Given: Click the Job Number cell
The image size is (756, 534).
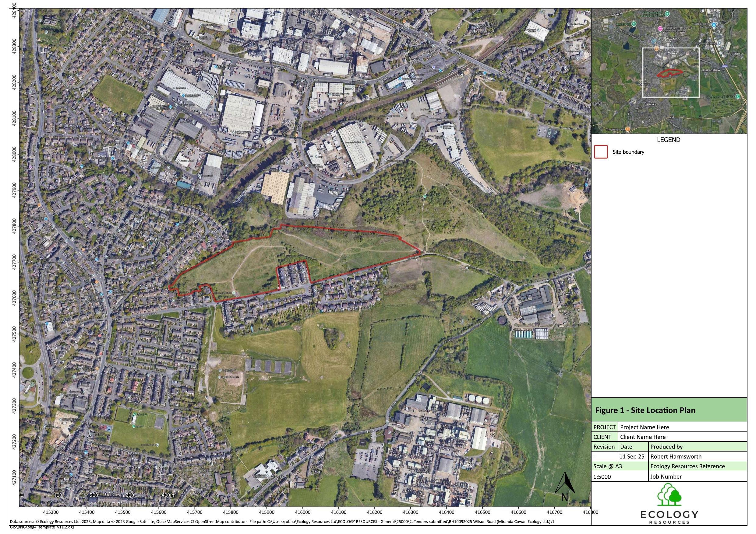Looking at the screenshot, I should pos(666,476).
